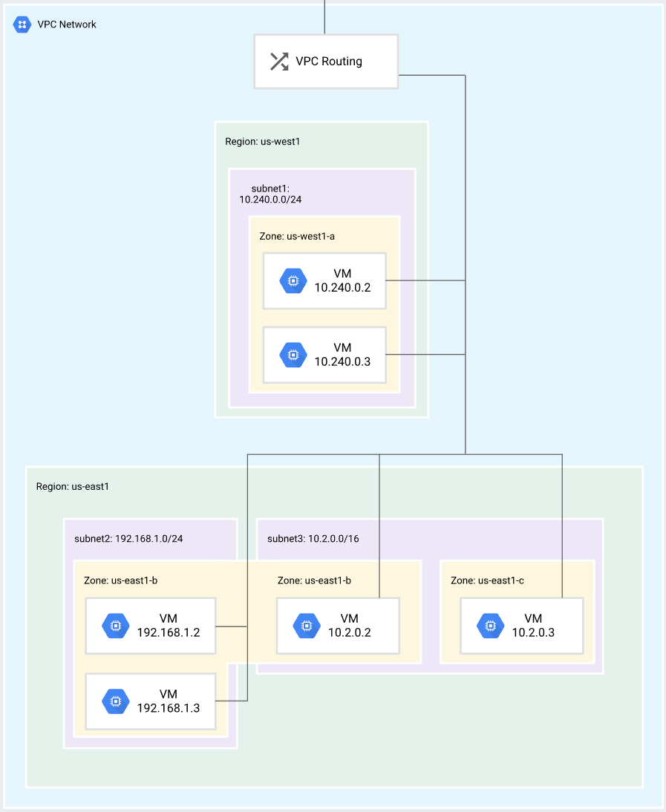The height and width of the screenshot is (812, 666).
Task: Click the Zone: us-west1-a label
Action: tap(297, 236)
